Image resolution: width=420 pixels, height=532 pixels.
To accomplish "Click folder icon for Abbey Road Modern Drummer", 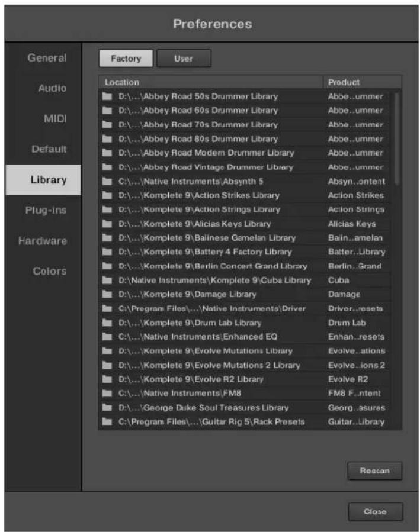I will coord(107,153).
